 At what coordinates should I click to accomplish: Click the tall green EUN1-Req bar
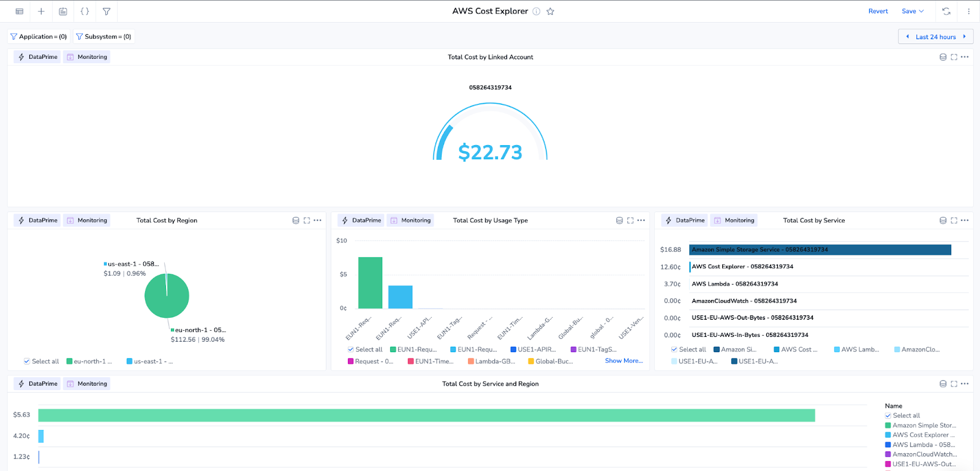click(370, 283)
